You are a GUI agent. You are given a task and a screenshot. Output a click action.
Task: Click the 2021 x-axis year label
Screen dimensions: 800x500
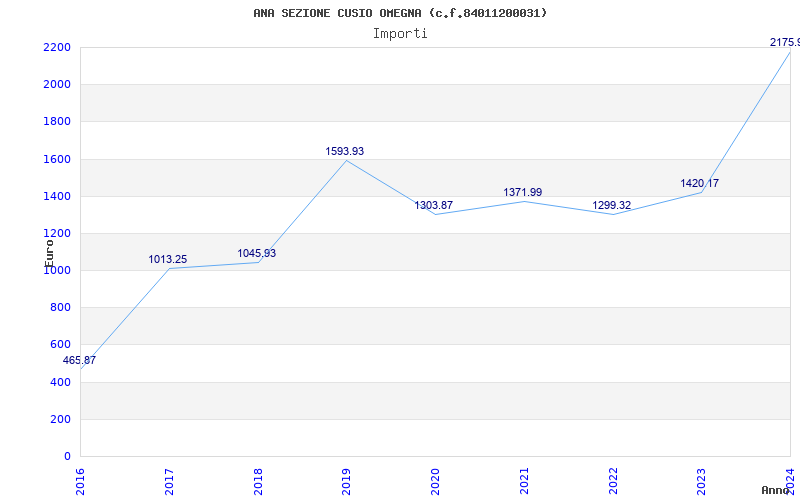[x=524, y=482]
